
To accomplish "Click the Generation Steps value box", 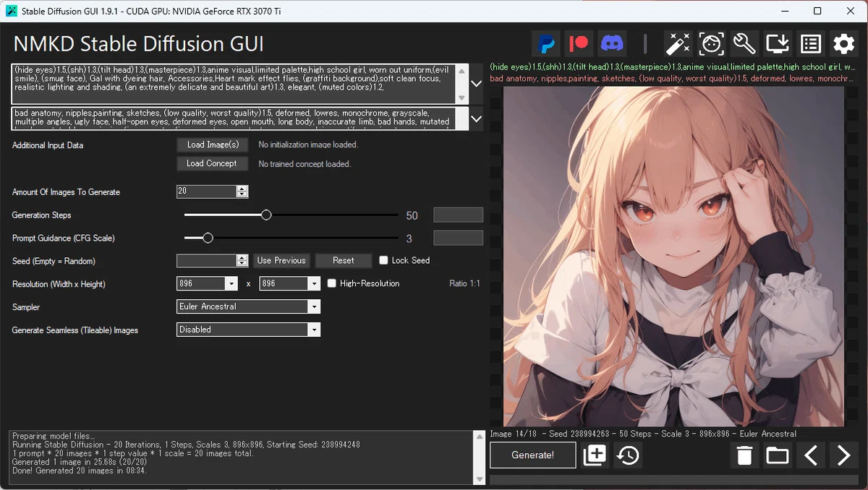I will [x=458, y=215].
